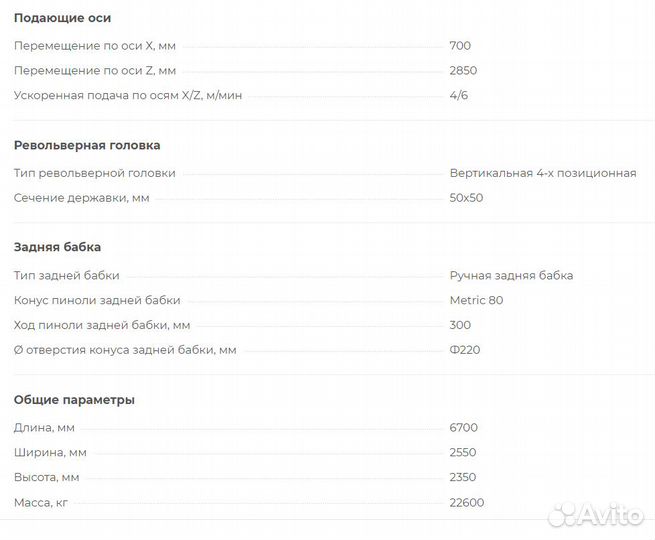Click the Перемещение по оси X label

[95, 45]
